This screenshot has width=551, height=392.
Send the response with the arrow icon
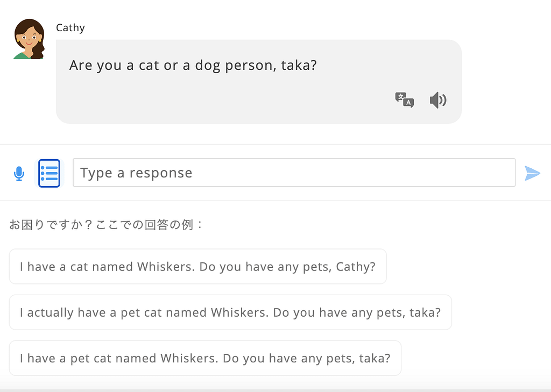(532, 173)
